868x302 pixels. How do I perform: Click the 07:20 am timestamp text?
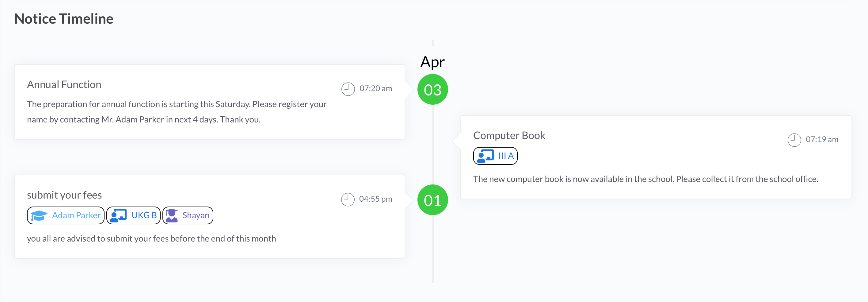(x=375, y=88)
